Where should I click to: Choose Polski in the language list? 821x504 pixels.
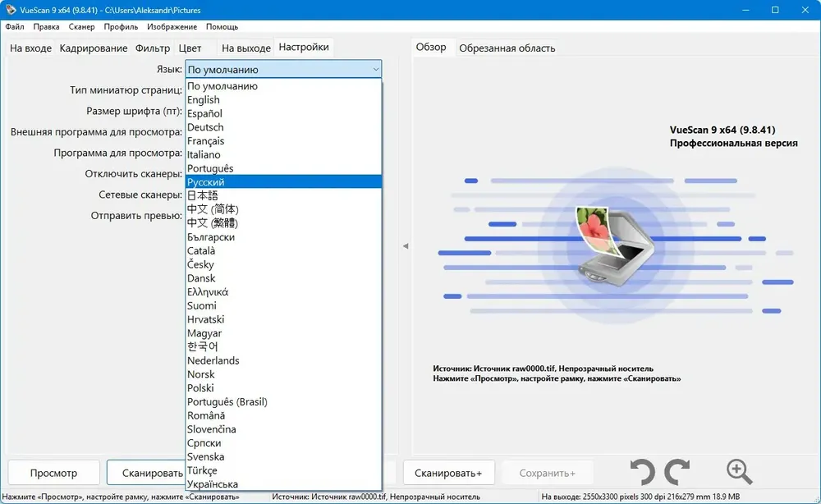click(x=283, y=387)
